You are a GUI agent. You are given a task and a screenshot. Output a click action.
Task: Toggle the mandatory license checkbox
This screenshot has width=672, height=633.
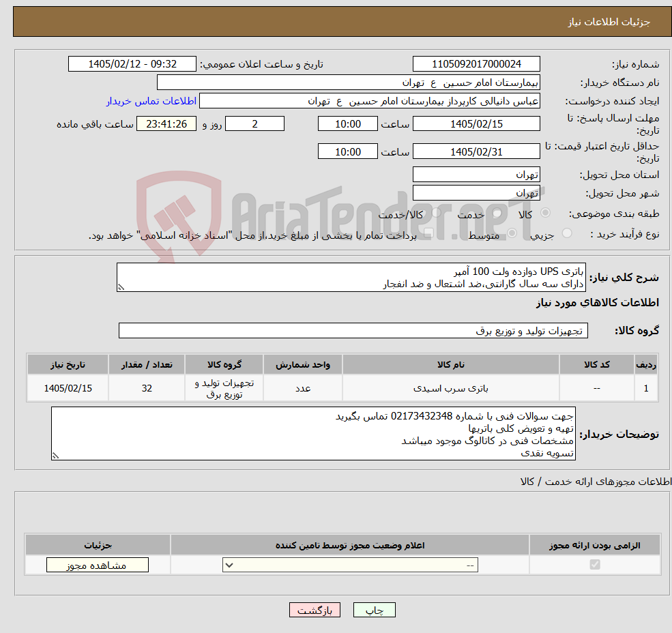pos(595,564)
